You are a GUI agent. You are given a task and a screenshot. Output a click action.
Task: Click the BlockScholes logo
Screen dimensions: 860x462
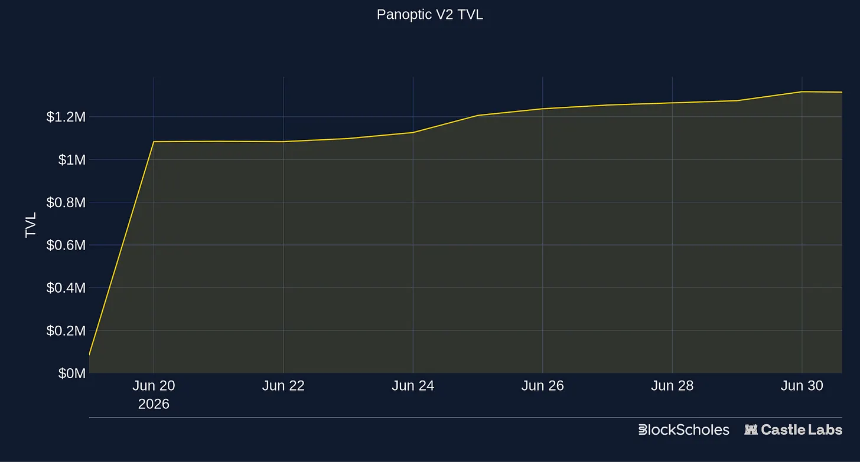point(684,430)
